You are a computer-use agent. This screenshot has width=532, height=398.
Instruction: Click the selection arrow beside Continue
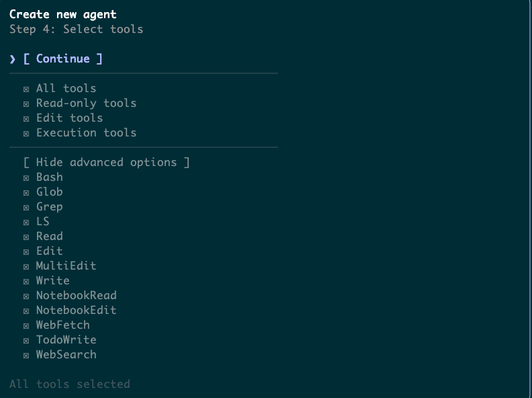pos(13,59)
